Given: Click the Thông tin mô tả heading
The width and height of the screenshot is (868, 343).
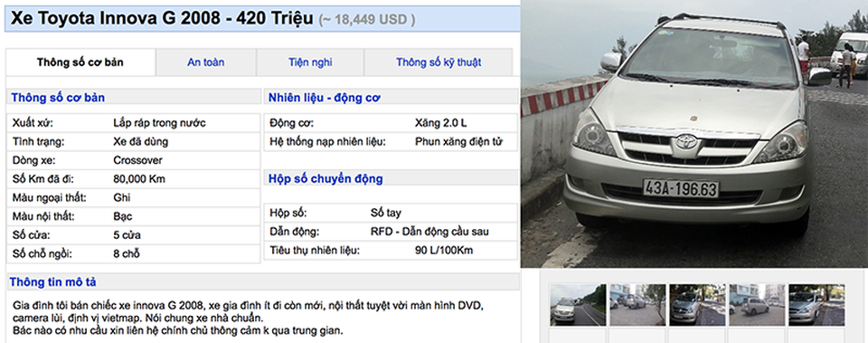Looking at the screenshot, I should (x=52, y=282).
